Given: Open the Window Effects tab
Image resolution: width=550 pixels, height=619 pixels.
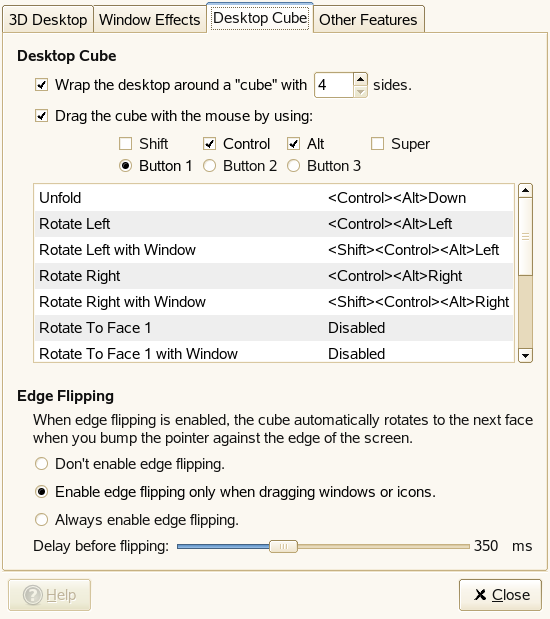Looking at the screenshot, I should 150,19.
